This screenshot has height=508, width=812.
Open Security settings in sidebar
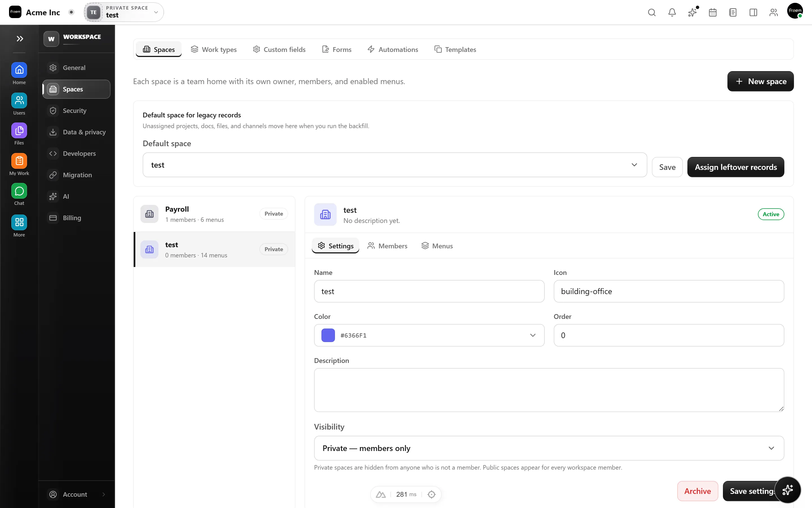(x=76, y=111)
